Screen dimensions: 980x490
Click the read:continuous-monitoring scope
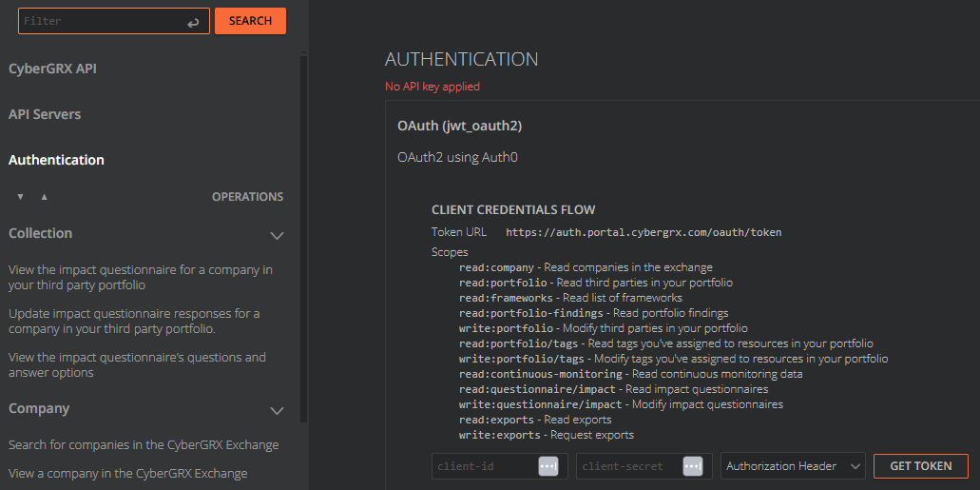[541, 374]
